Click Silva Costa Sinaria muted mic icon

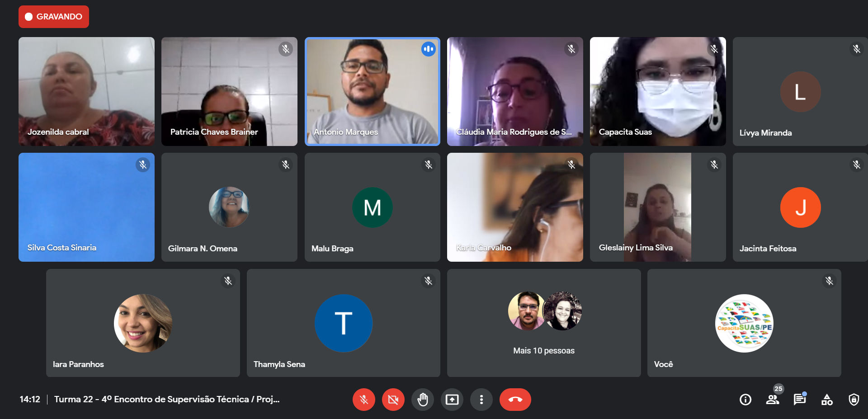coord(143,165)
